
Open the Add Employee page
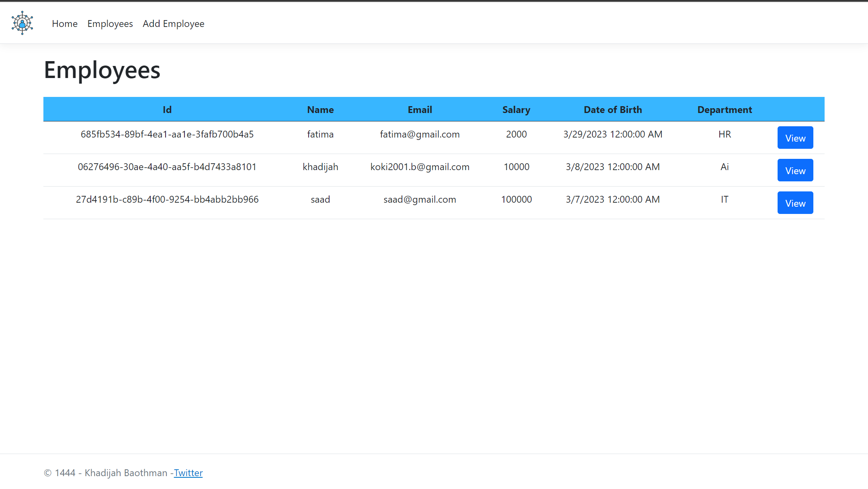pos(173,24)
